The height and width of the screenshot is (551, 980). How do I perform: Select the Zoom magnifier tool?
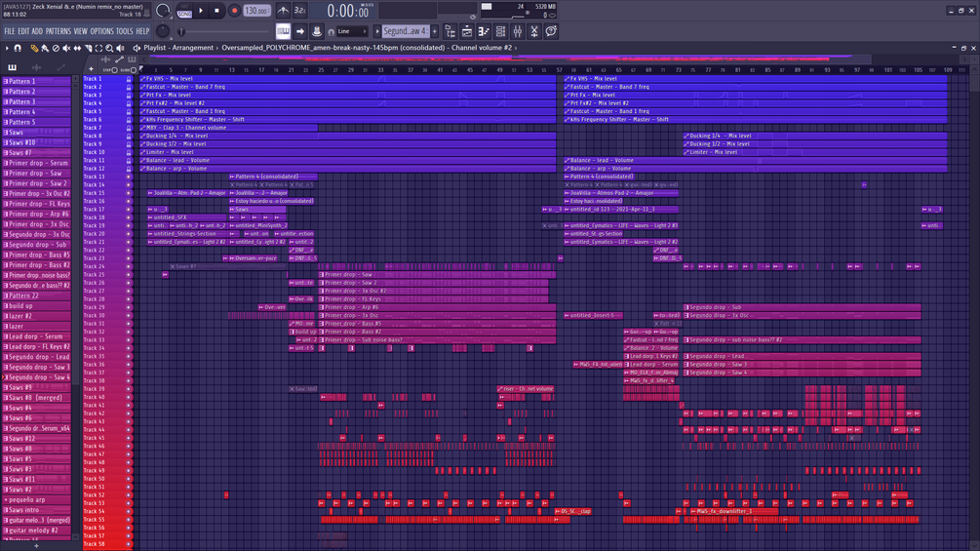point(109,48)
